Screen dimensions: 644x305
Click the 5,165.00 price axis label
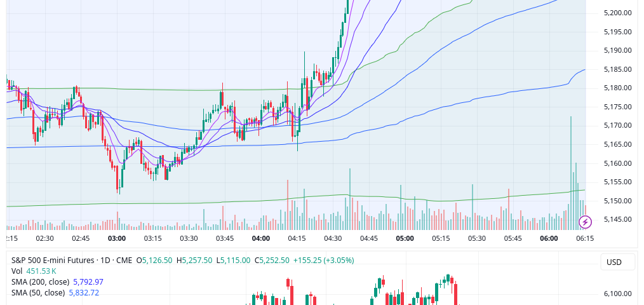[x=618, y=144]
